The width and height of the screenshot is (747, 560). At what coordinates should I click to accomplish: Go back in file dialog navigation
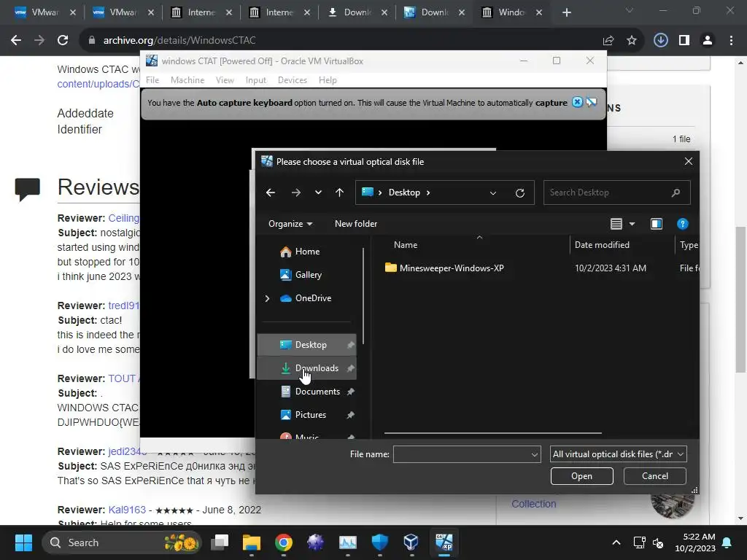tap(271, 192)
